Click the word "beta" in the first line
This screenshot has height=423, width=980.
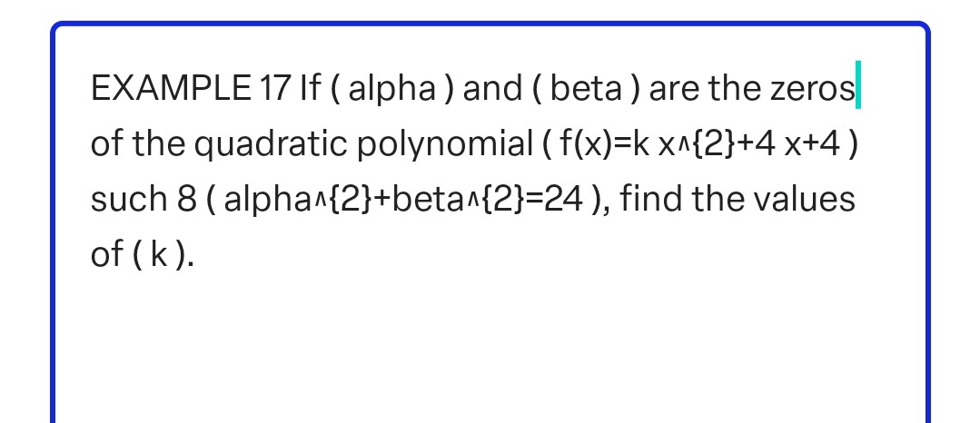click(585, 89)
